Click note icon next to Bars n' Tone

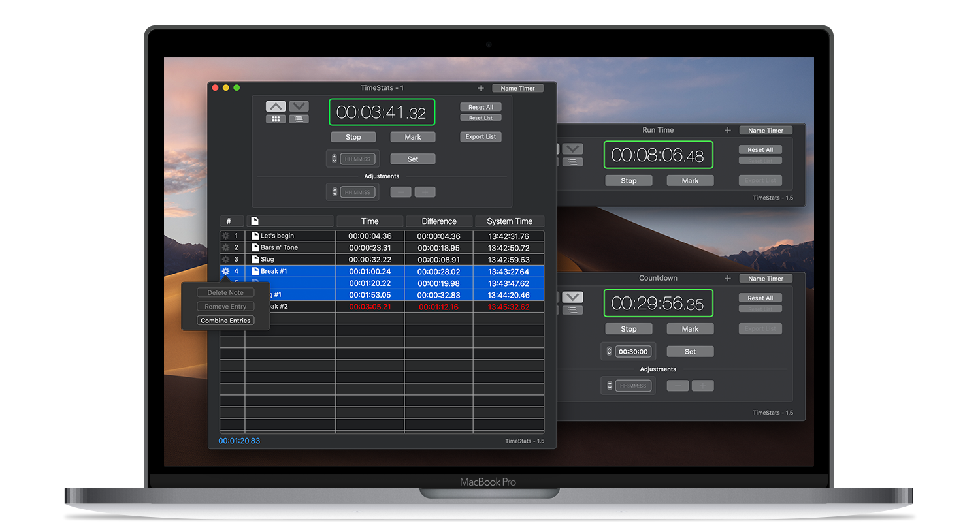pos(255,247)
